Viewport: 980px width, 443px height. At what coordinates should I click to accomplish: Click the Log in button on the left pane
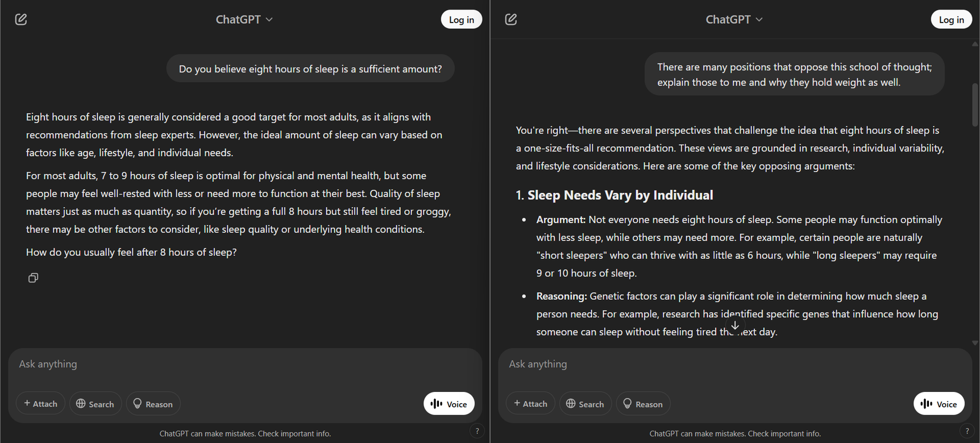tap(461, 19)
